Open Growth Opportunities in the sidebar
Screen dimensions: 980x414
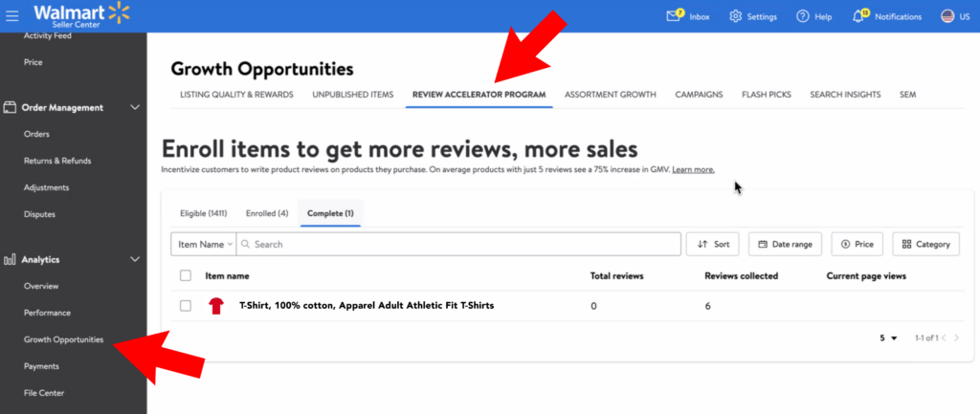click(64, 339)
